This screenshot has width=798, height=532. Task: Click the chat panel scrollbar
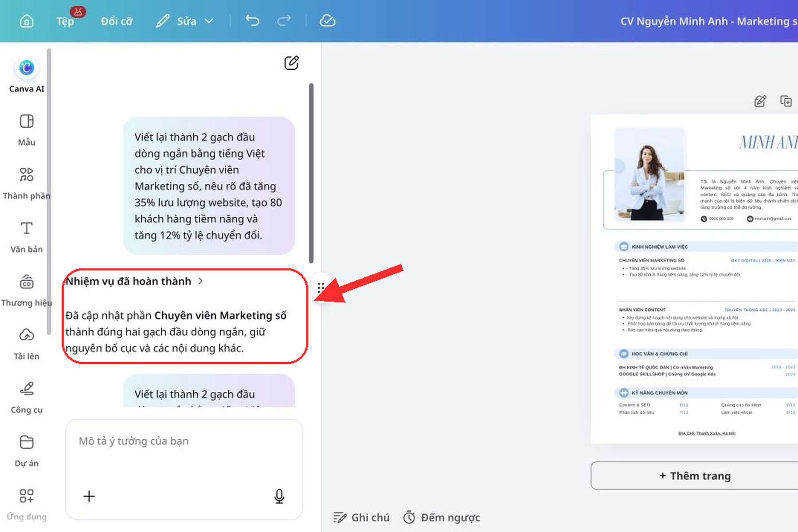coord(311,173)
